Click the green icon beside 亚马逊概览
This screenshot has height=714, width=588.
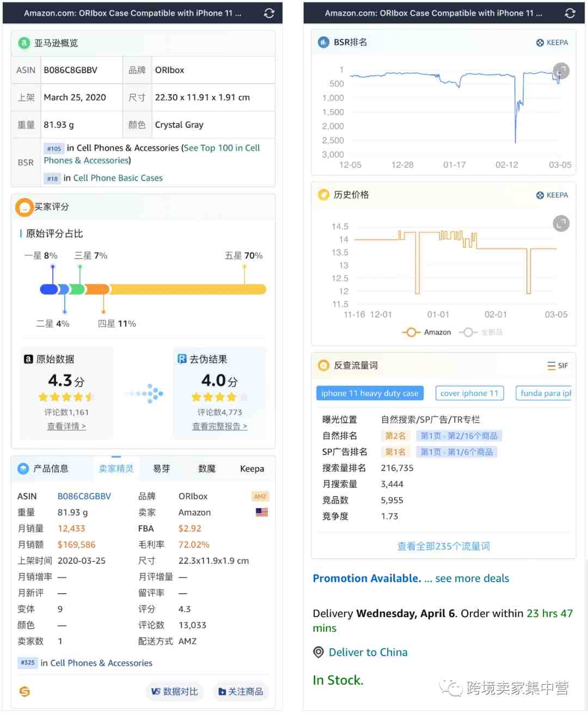coord(24,42)
